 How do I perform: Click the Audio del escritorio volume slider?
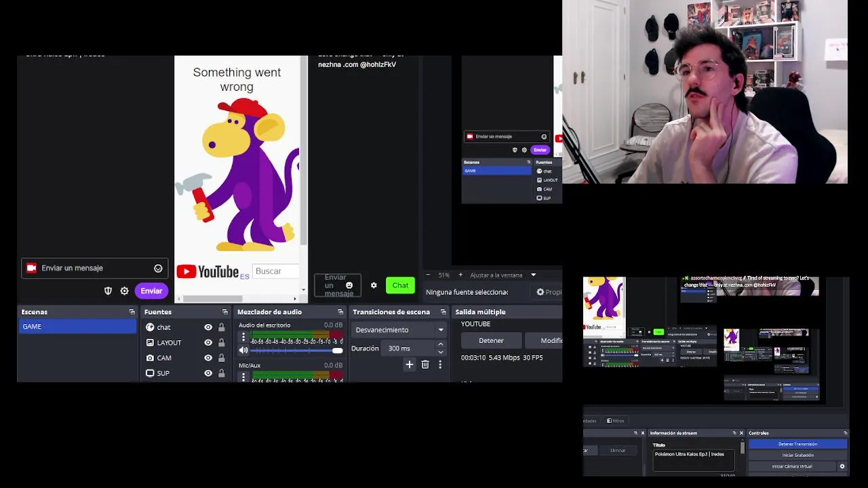297,350
